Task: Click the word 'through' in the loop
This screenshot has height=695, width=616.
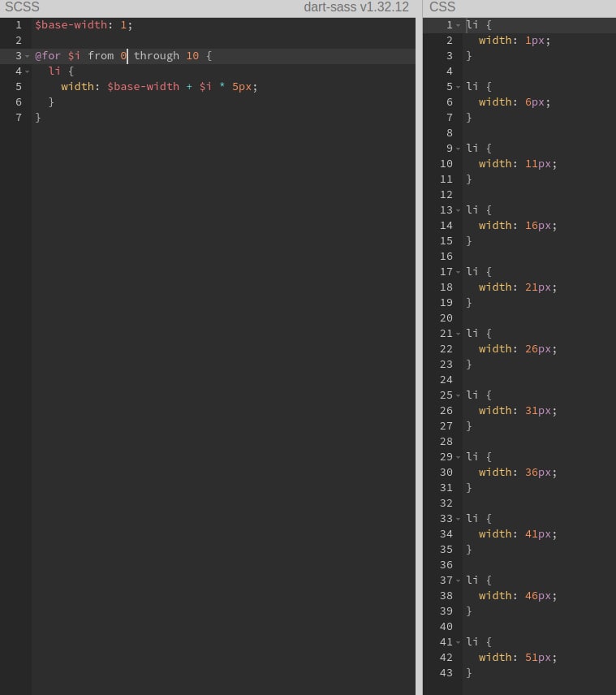Action: coord(157,56)
